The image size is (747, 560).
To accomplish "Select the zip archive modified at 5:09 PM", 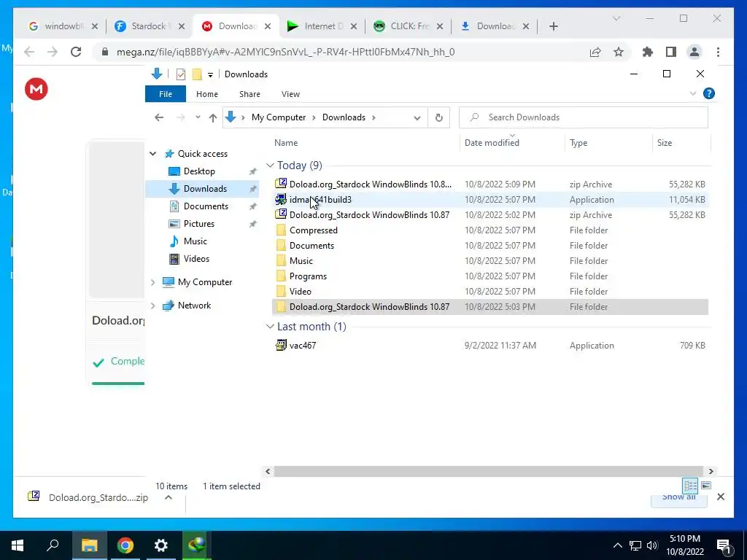I will click(x=490, y=184).
